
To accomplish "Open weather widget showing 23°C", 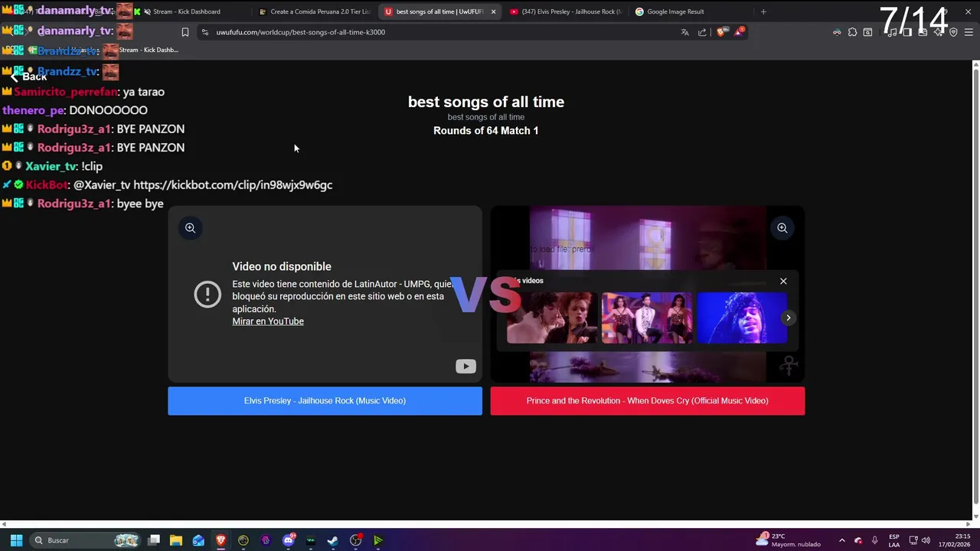I will point(789,540).
